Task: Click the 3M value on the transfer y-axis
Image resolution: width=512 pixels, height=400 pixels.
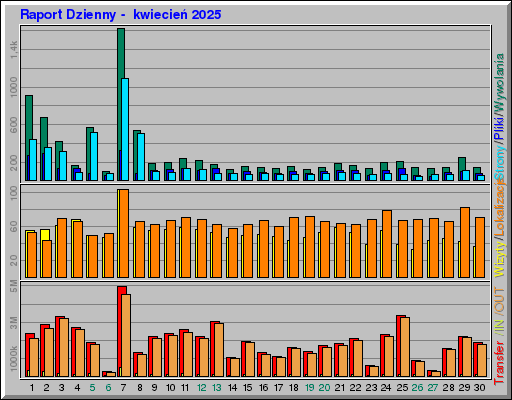Action: [13, 322]
